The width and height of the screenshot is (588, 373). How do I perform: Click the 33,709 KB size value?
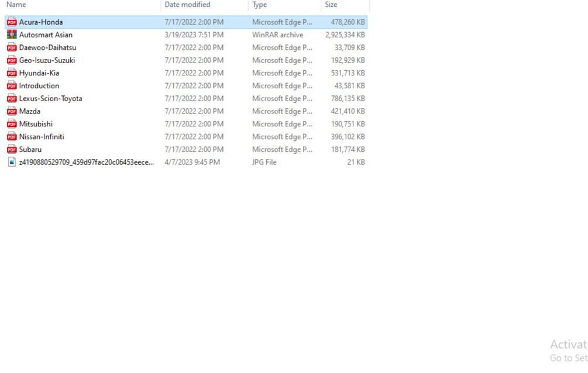tap(349, 47)
